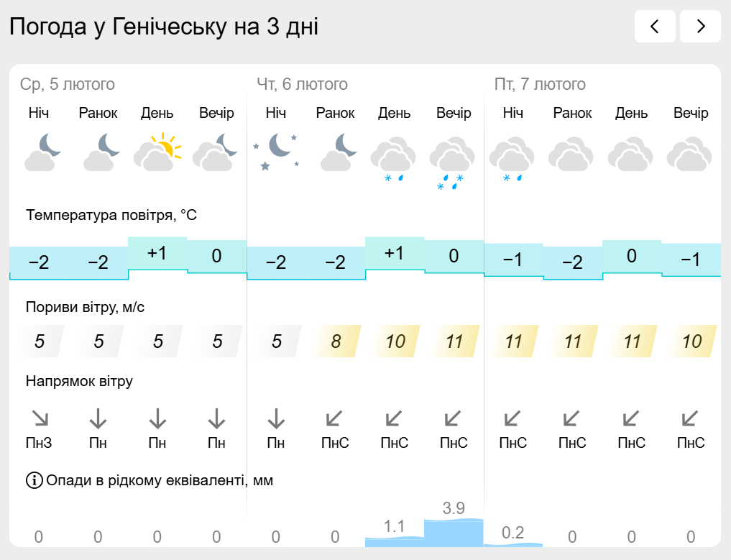731x560 pixels.
Task: Select the +1 temperature cell on Thursday
Action: [395, 253]
